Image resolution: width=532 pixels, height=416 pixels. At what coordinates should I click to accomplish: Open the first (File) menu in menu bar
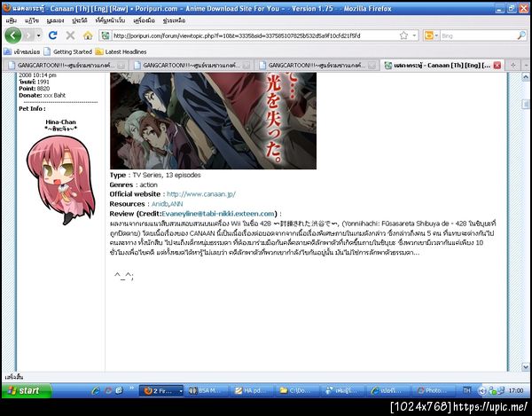click(x=12, y=20)
